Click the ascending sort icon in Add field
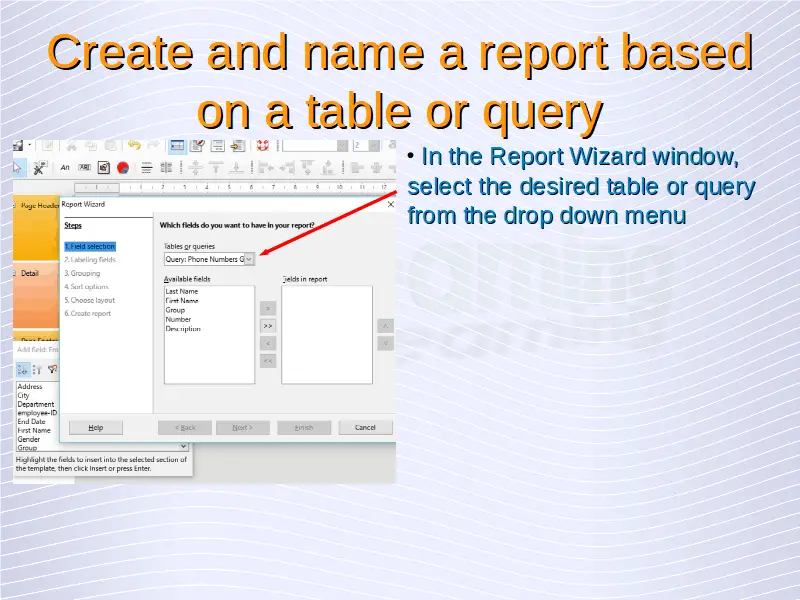This screenshot has height=600, width=800. [22, 369]
